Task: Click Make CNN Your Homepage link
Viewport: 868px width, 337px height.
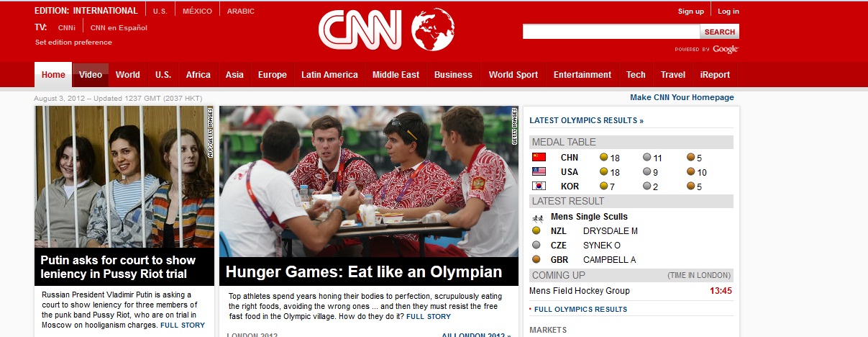Action: coord(682,97)
